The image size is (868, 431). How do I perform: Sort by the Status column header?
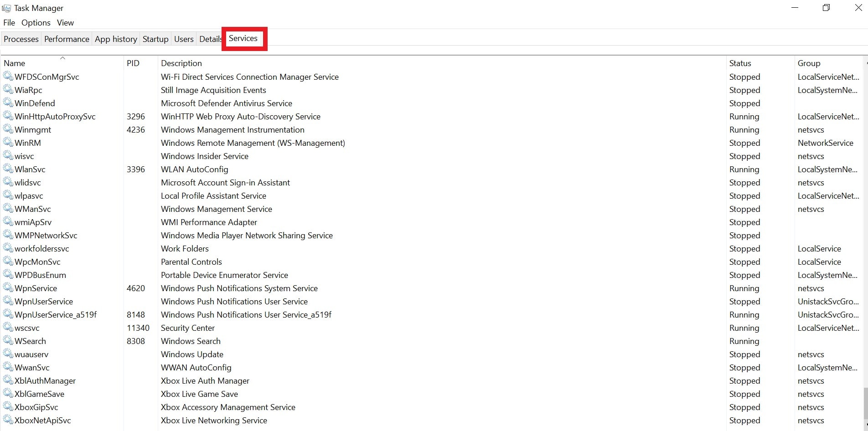[x=760, y=63]
